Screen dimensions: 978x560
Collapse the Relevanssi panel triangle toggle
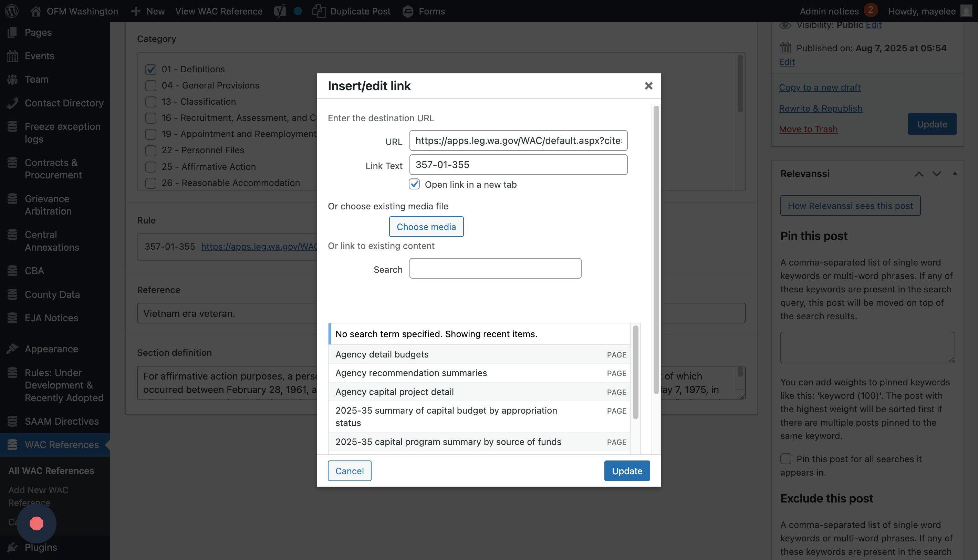point(955,174)
